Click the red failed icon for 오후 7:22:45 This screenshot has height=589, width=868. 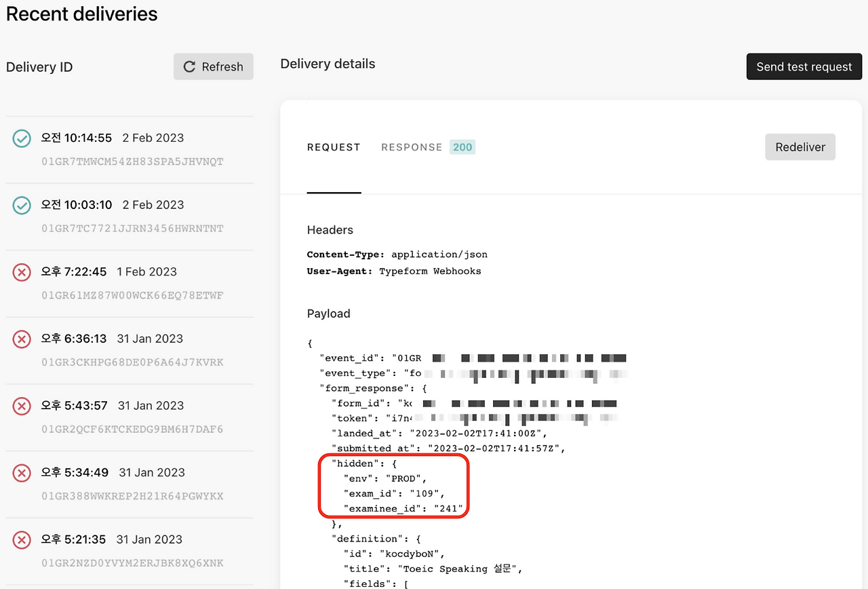(x=22, y=272)
